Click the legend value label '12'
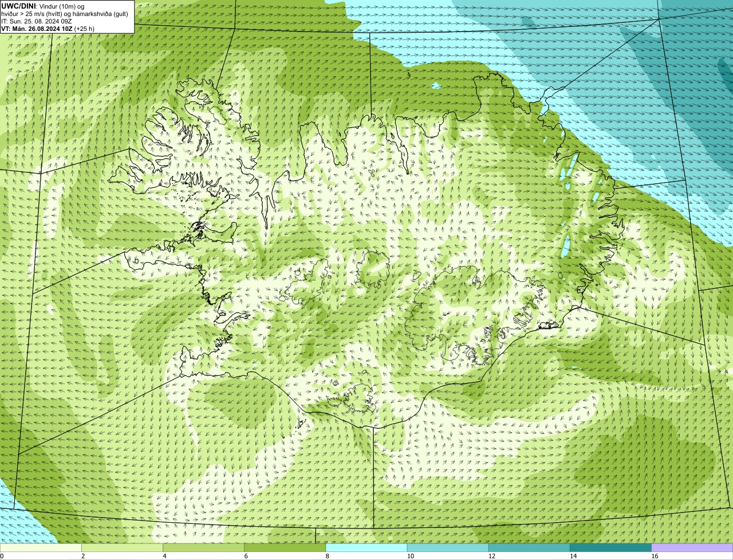The width and height of the screenshot is (733, 560). click(492, 556)
